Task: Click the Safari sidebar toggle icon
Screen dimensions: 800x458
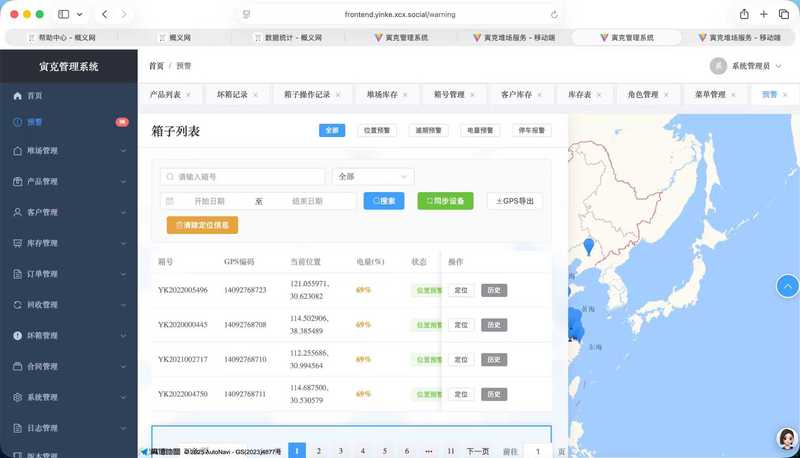Action: point(64,14)
